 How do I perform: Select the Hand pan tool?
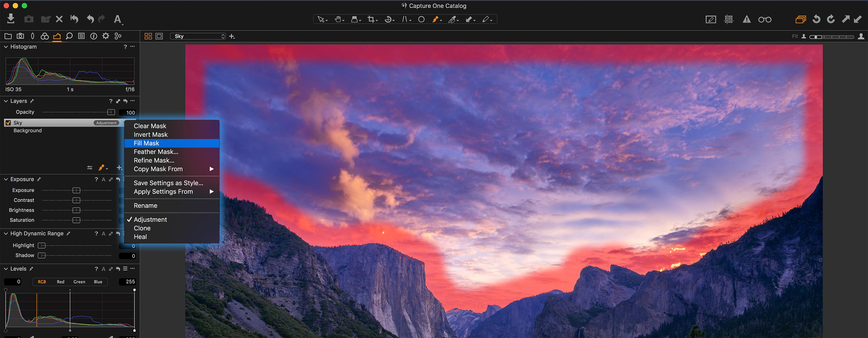[x=338, y=19]
